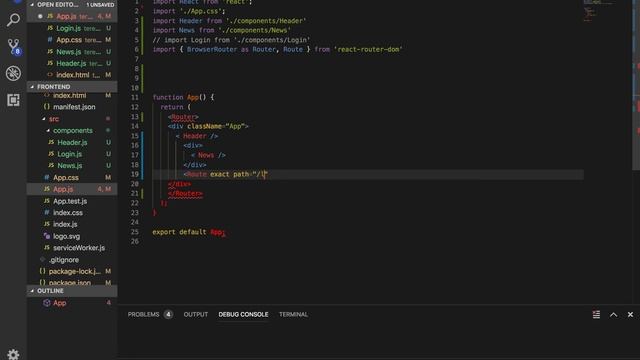Click the react-router-dom import line
The image size is (640, 360).
coord(278,49)
